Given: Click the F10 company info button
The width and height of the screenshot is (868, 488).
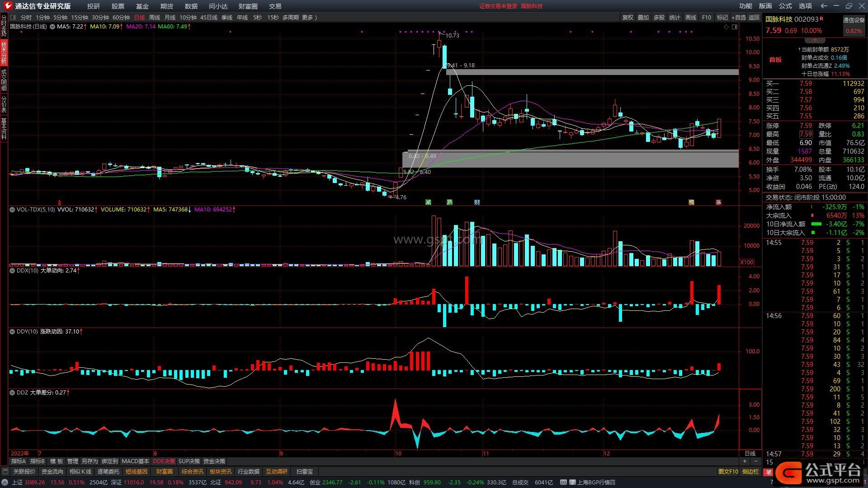Looking at the screenshot, I should (x=707, y=18).
